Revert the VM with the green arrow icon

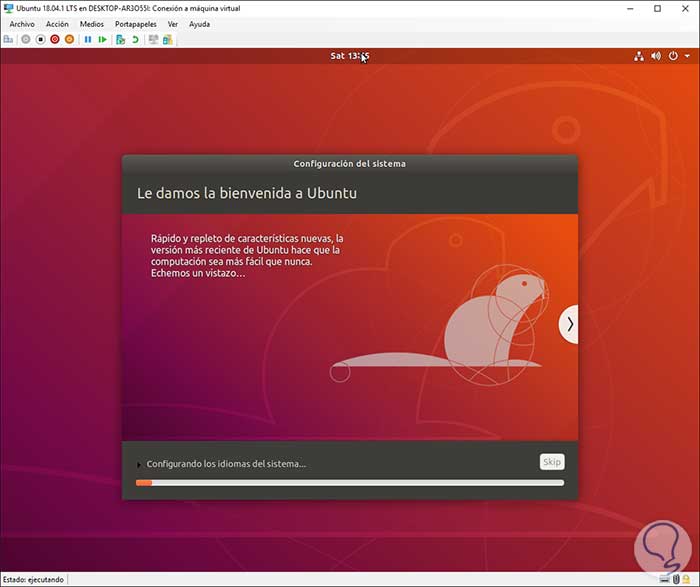[x=135, y=40]
